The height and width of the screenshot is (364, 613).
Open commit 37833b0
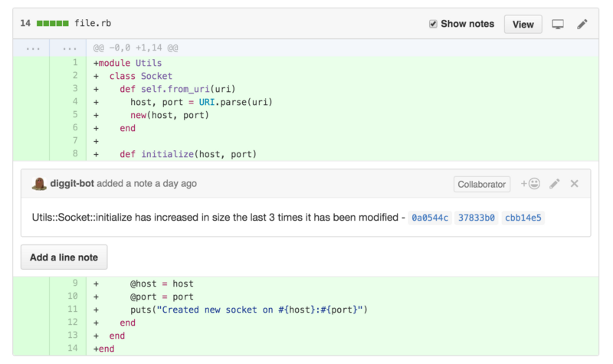point(477,218)
